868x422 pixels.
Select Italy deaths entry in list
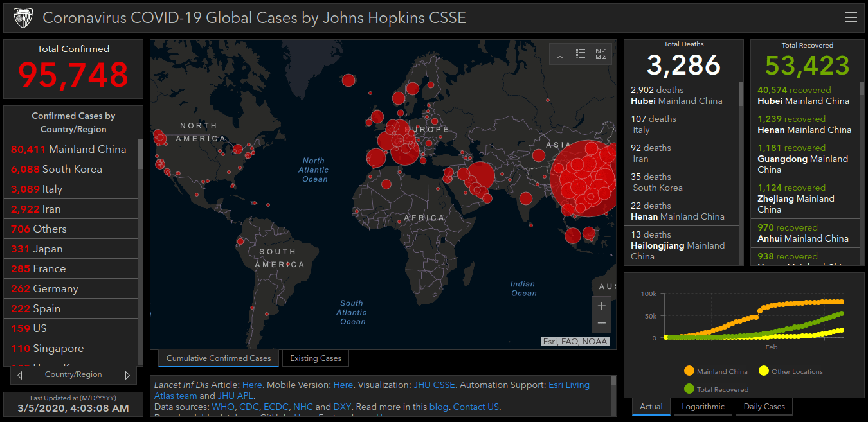682,125
